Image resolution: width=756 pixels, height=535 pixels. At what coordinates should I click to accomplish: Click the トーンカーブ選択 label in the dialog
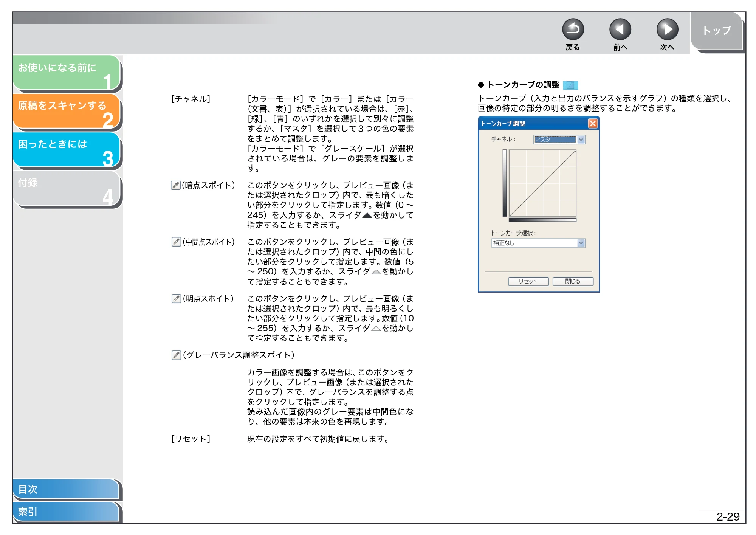(x=513, y=233)
